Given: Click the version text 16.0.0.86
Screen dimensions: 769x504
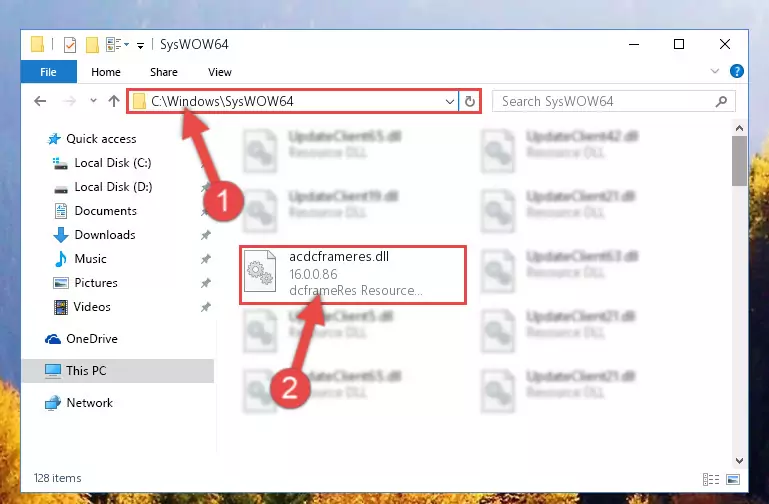Looking at the screenshot, I should click(x=313, y=274).
